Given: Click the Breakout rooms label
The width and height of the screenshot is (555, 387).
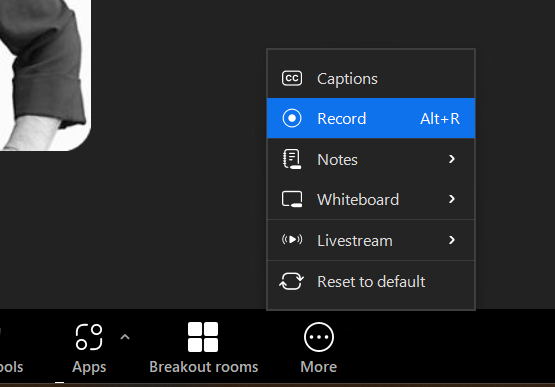Looking at the screenshot, I should coord(204,367).
